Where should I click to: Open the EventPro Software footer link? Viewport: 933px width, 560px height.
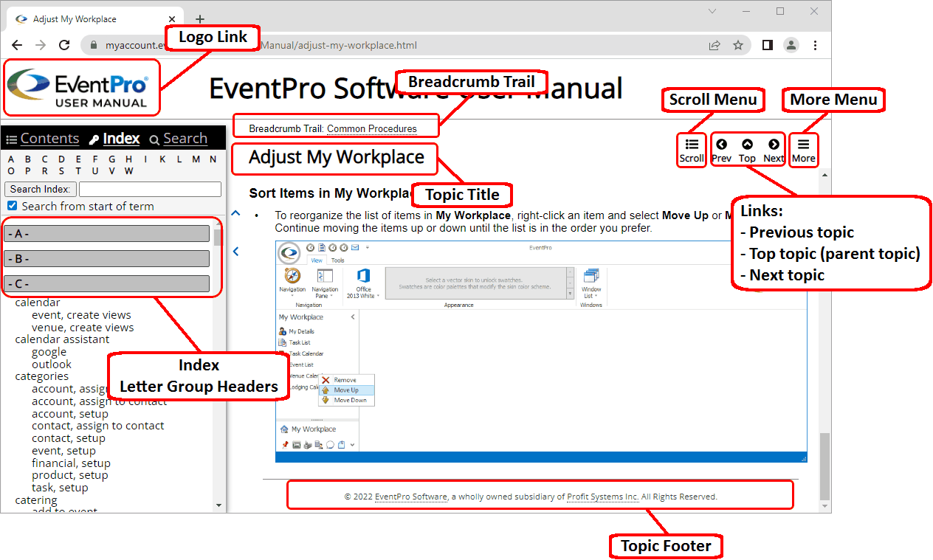pos(411,497)
